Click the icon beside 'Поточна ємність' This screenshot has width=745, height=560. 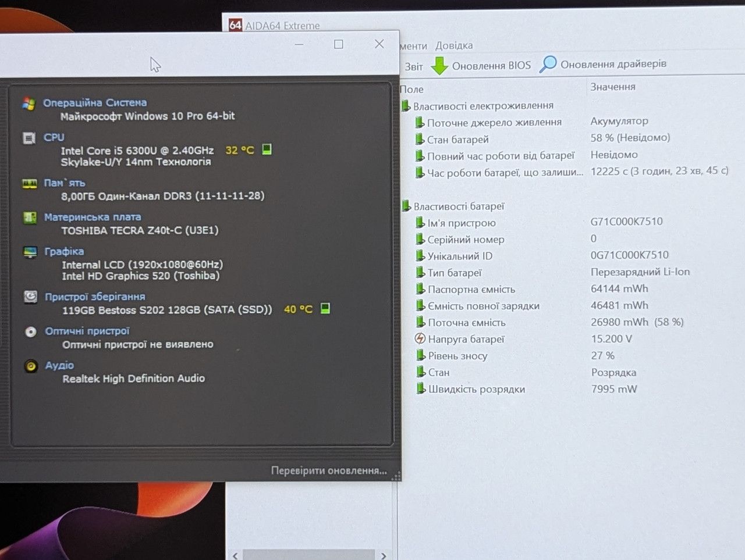[420, 322]
